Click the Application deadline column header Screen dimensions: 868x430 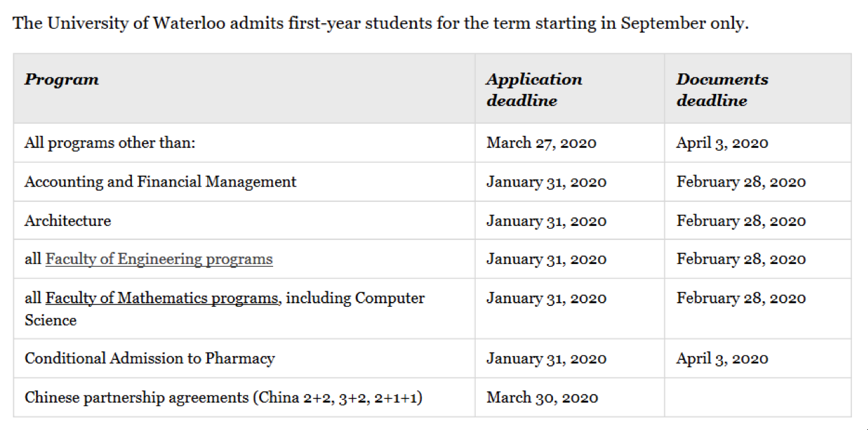[534, 90]
